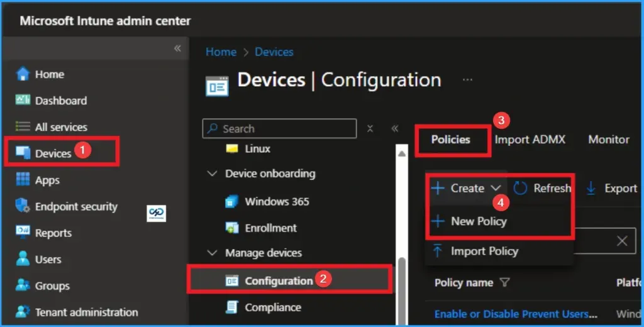Viewport: 644px width, 327px height.
Task: Collapse the Manage devices section
Action: click(x=213, y=253)
